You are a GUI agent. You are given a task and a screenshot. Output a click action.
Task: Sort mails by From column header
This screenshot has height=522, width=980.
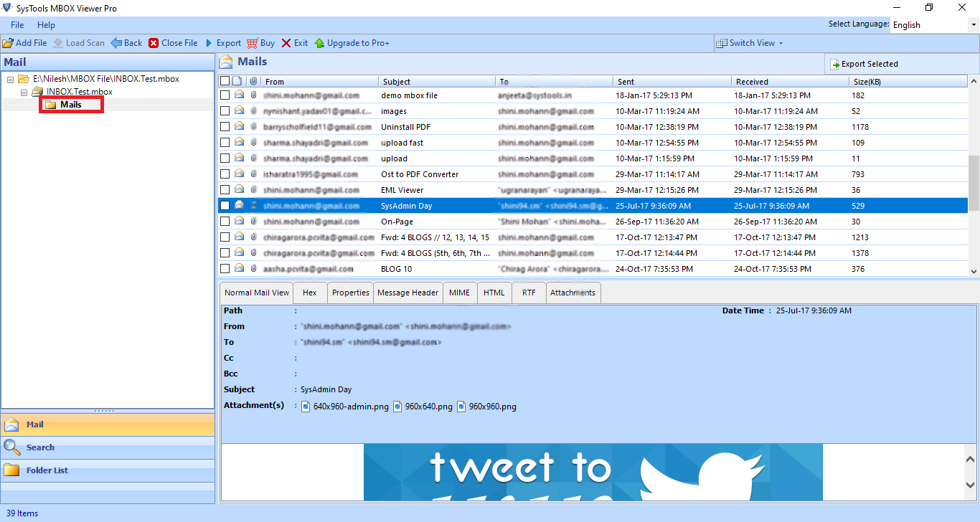pyautogui.click(x=319, y=82)
